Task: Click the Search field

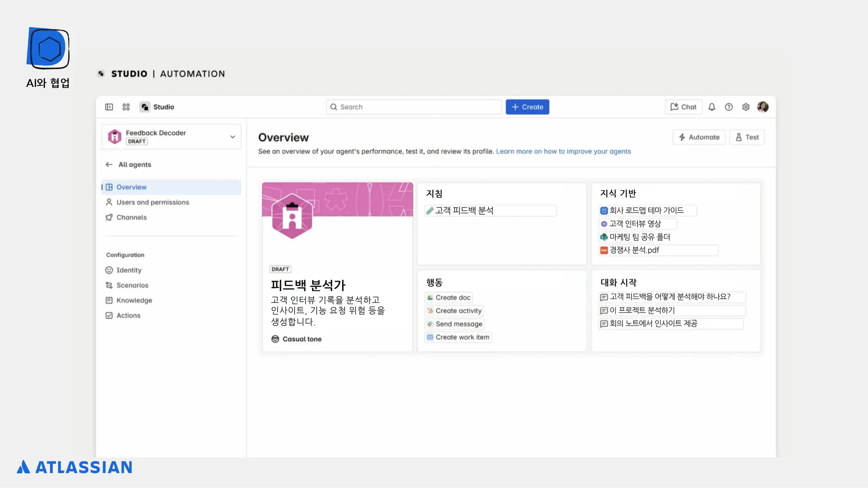Action: [414, 107]
